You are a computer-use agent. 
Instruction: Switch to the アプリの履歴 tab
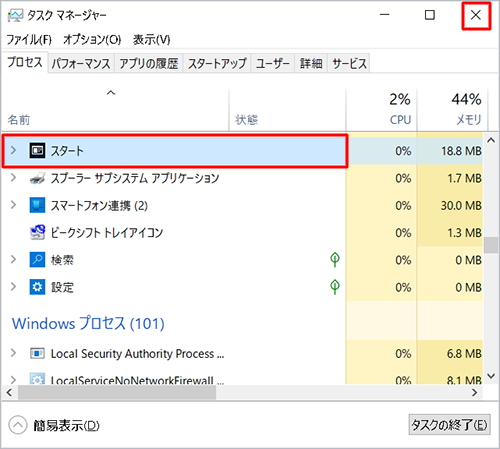(x=149, y=63)
